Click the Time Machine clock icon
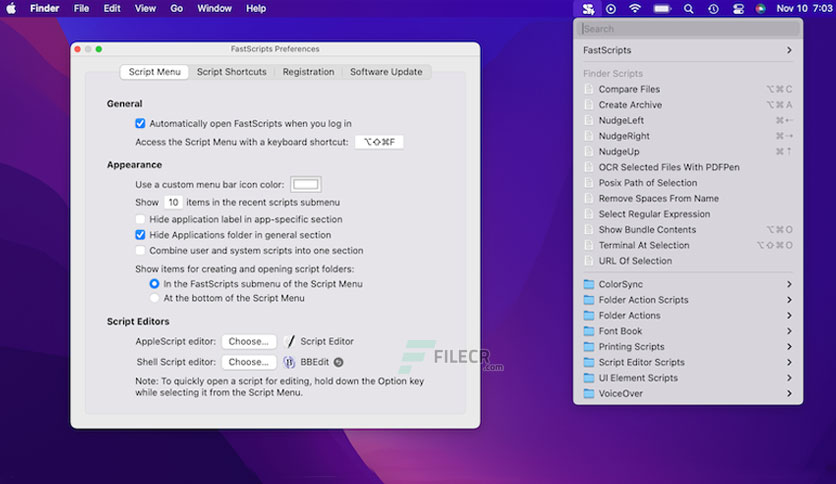 click(x=713, y=9)
